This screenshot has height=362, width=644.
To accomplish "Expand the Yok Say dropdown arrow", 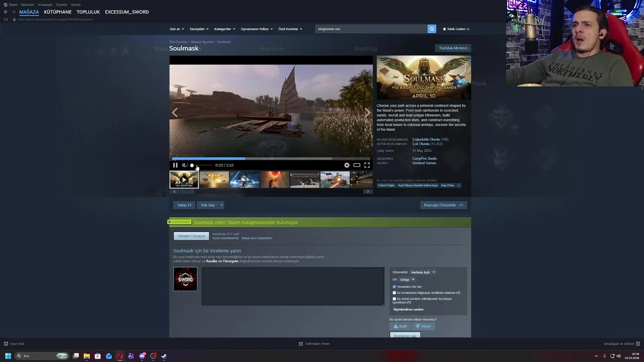I will tap(221, 205).
